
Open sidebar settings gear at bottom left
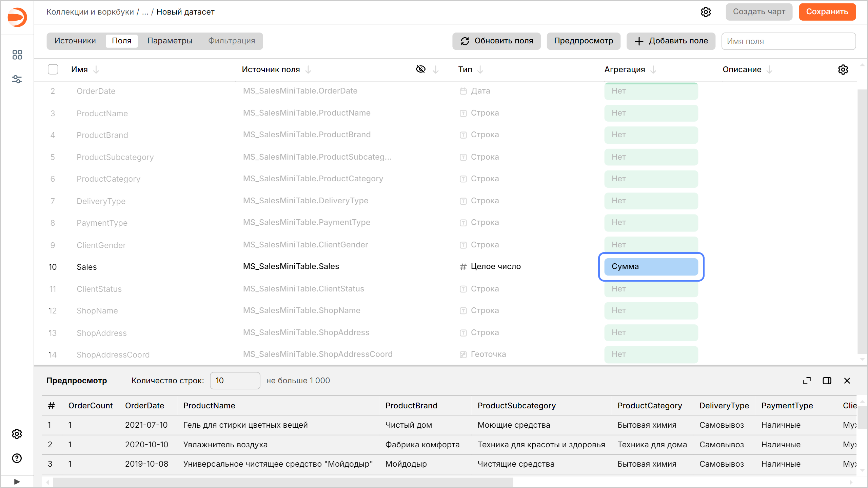pos(17,434)
